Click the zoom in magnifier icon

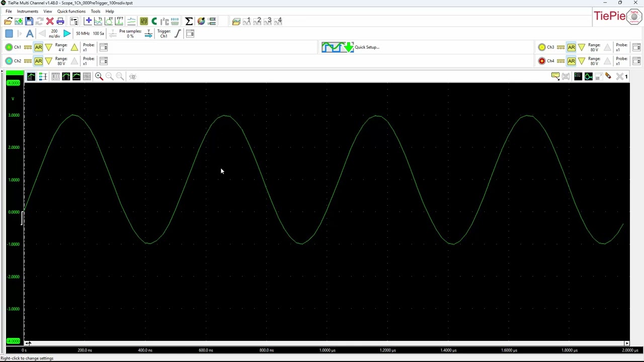99,76
